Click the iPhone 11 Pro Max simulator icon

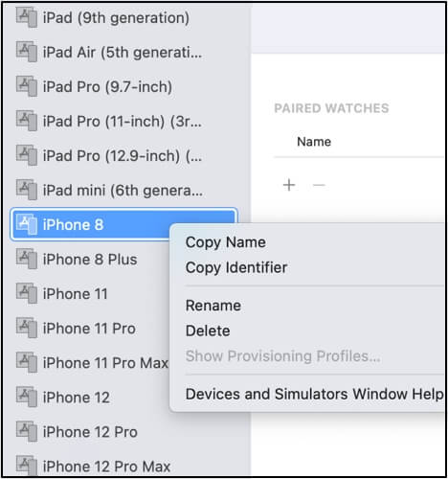pyautogui.click(x=27, y=362)
